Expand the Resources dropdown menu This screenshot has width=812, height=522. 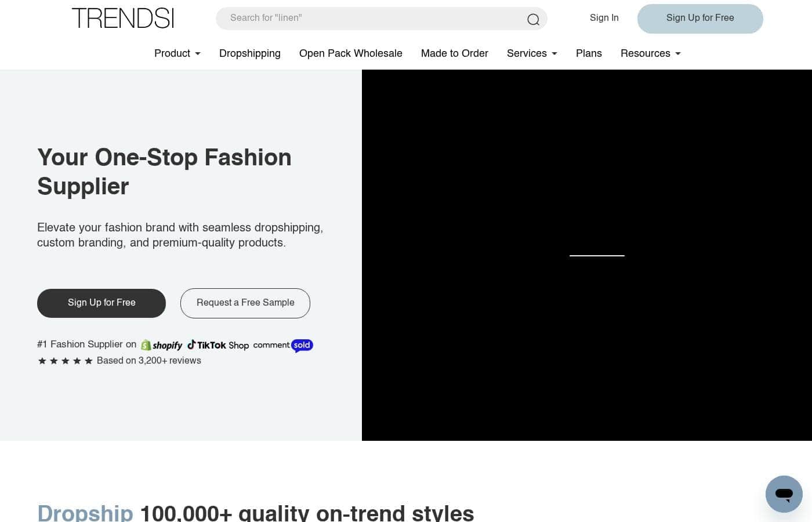[x=651, y=53]
